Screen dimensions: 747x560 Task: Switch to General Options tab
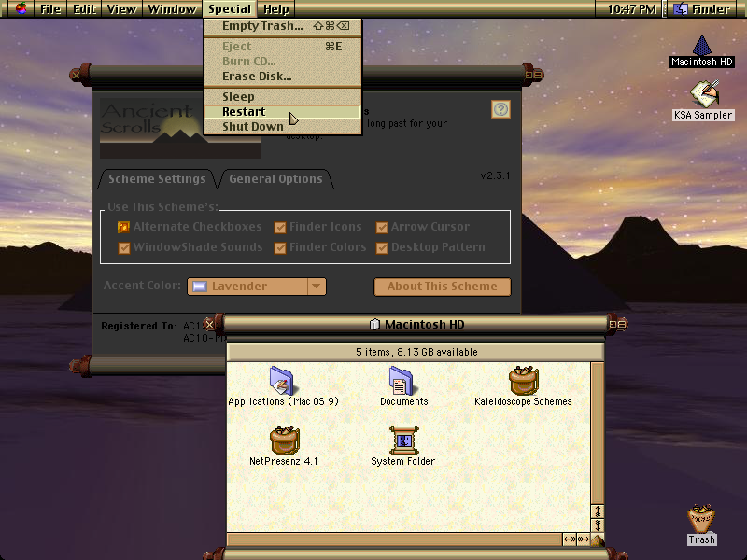pos(275,179)
